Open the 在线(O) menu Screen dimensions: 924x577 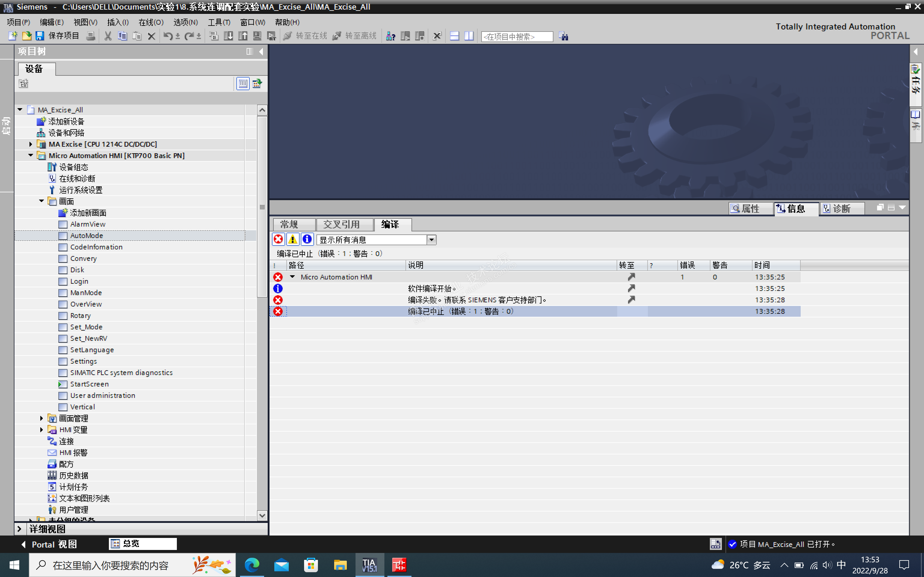point(151,22)
